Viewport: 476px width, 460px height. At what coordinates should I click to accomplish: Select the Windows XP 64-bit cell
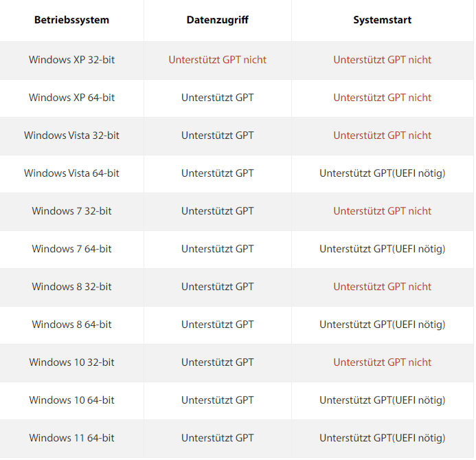[71, 98]
